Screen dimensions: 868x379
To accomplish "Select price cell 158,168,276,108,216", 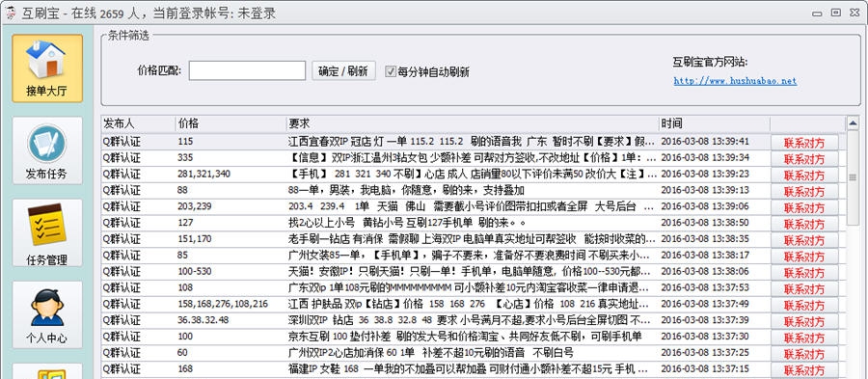I will 223,304.
